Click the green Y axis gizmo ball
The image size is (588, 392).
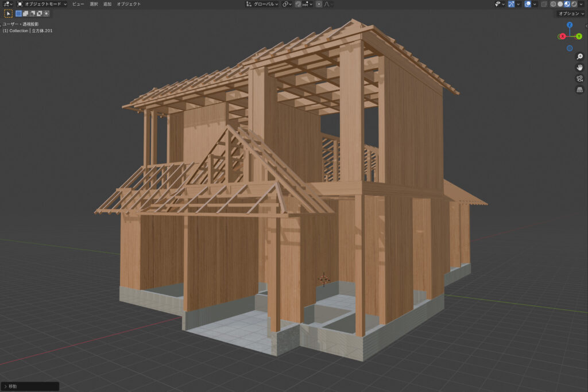pyautogui.click(x=578, y=36)
